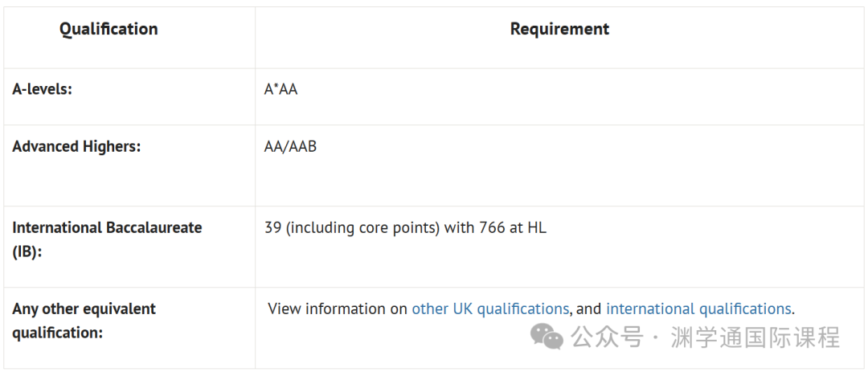
Task: Open the other UK qualifications link
Action: pos(490,309)
